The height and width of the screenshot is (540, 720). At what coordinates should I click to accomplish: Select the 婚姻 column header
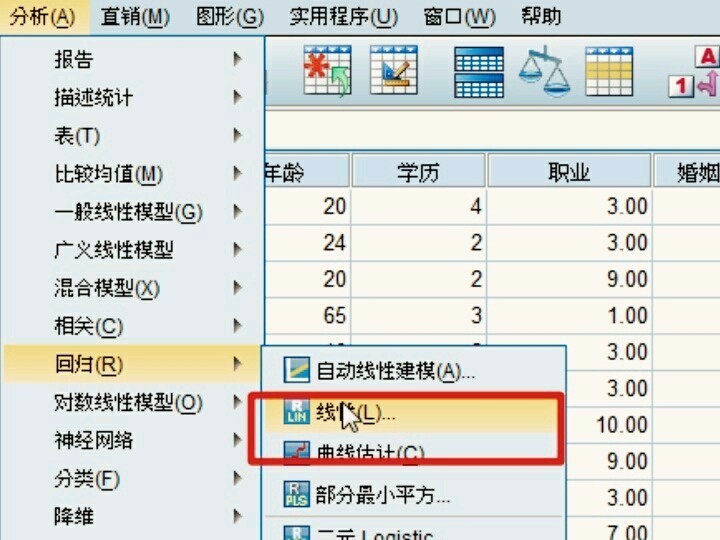687,171
